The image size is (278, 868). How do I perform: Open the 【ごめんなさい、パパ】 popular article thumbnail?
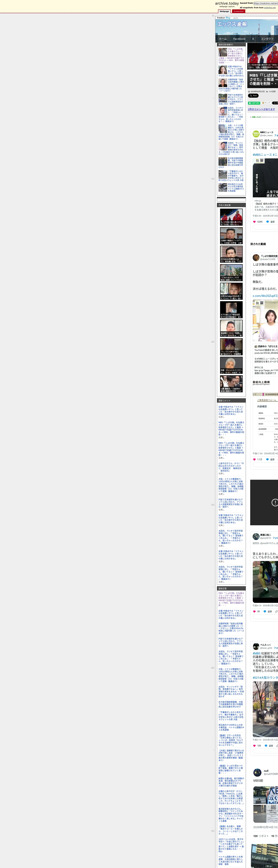(231, 273)
